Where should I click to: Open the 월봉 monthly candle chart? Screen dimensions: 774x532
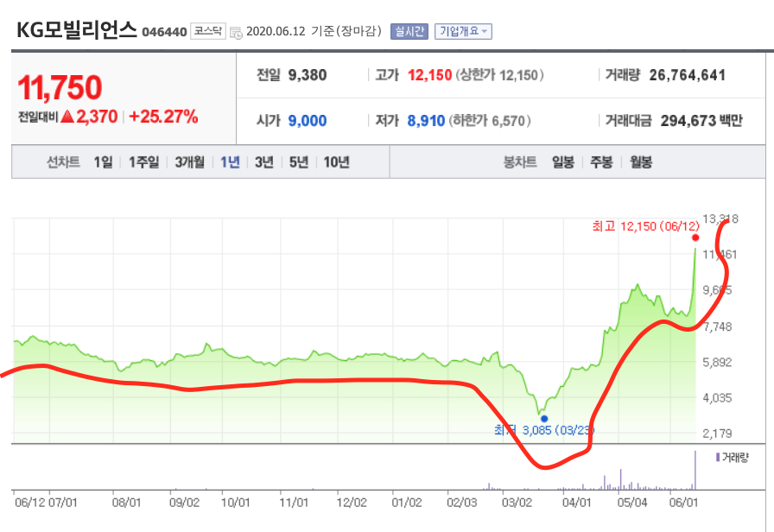point(641,161)
